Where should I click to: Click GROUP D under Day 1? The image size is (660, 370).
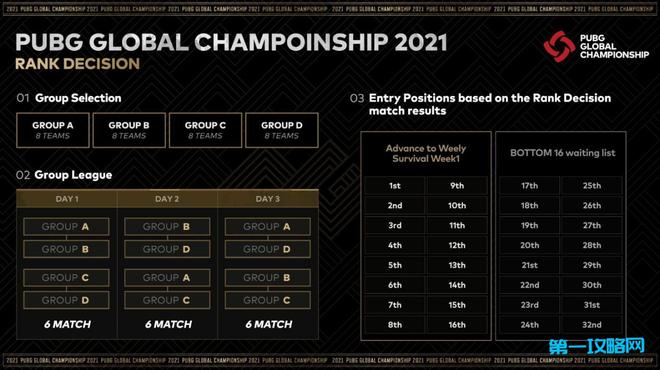click(66, 300)
